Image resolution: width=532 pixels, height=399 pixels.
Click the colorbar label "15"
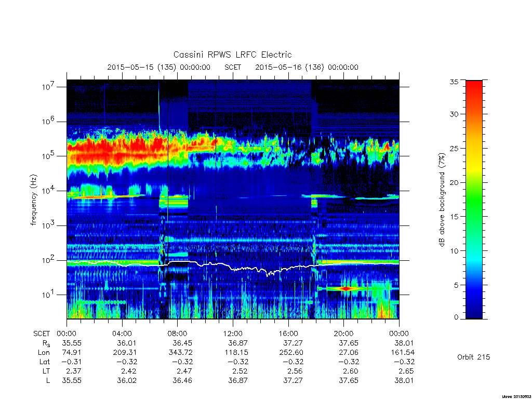[454, 217]
